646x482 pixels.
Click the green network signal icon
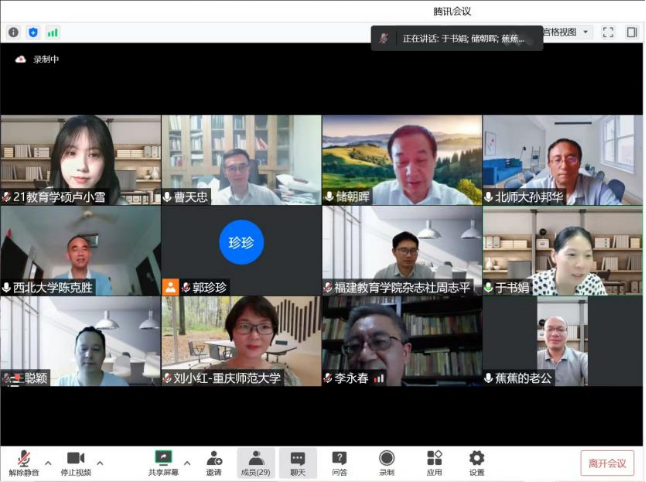tap(52, 32)
